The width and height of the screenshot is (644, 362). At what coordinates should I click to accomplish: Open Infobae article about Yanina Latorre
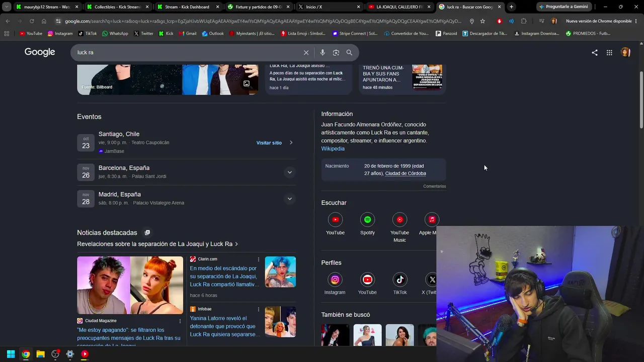click(224, 326)
